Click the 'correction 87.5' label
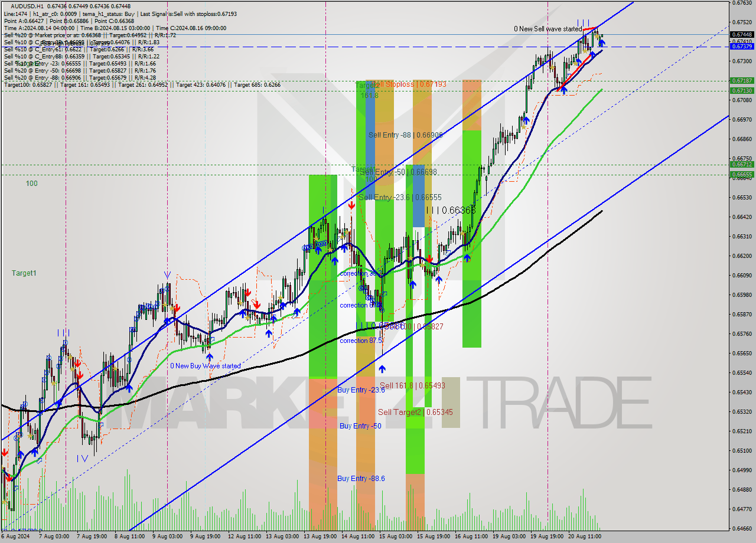This screenshot has height=543, width=756. 361,341
